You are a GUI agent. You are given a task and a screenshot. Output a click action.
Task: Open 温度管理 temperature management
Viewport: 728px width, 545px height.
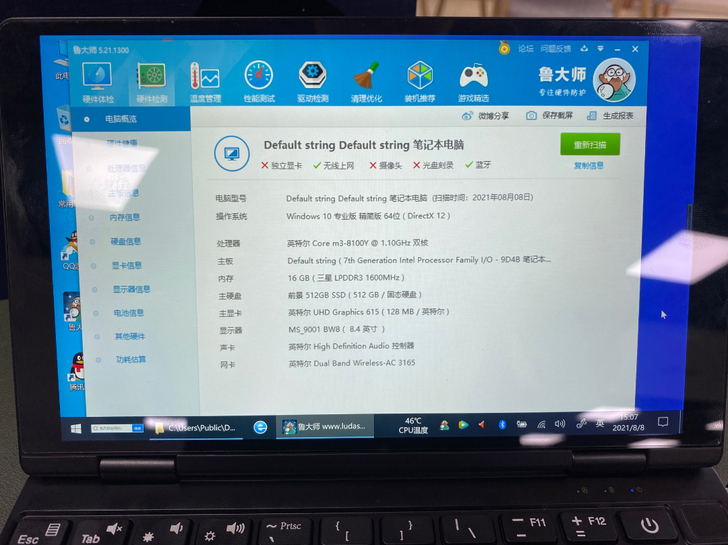[x=205, y=83]
